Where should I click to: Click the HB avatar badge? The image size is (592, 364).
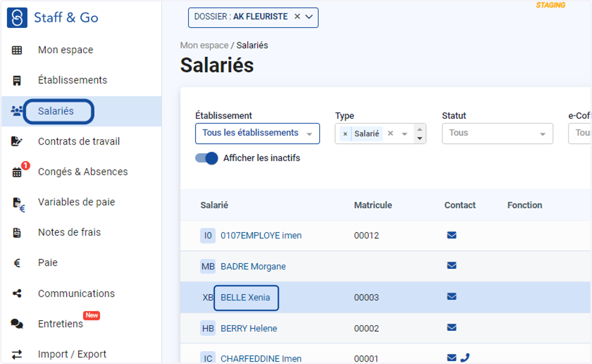pos(208,328)
